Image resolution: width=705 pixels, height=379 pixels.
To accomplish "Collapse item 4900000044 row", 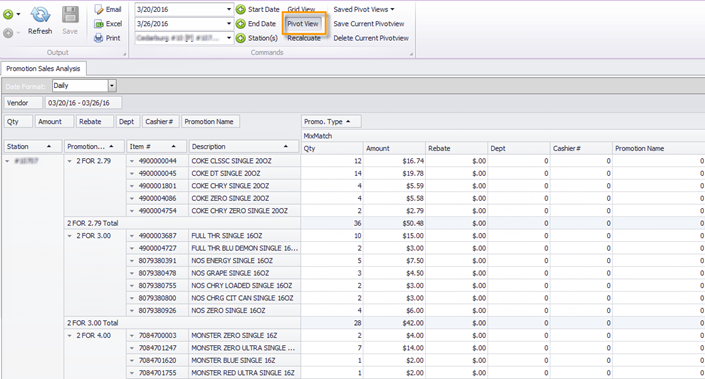I will point(132,161).
